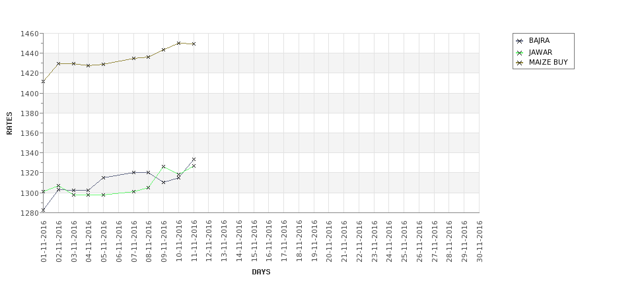Select the BAJRA point on 04-11-2016
The height and width of the screenshot is (283, 644).
(x=89, y=190)
